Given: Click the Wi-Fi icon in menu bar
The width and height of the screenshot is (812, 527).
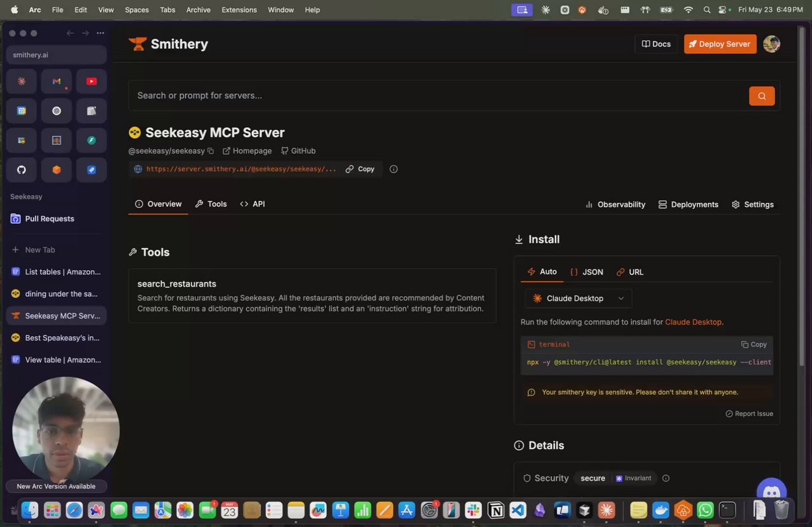Looking at the screenshot, I should [x=688, y=10].
